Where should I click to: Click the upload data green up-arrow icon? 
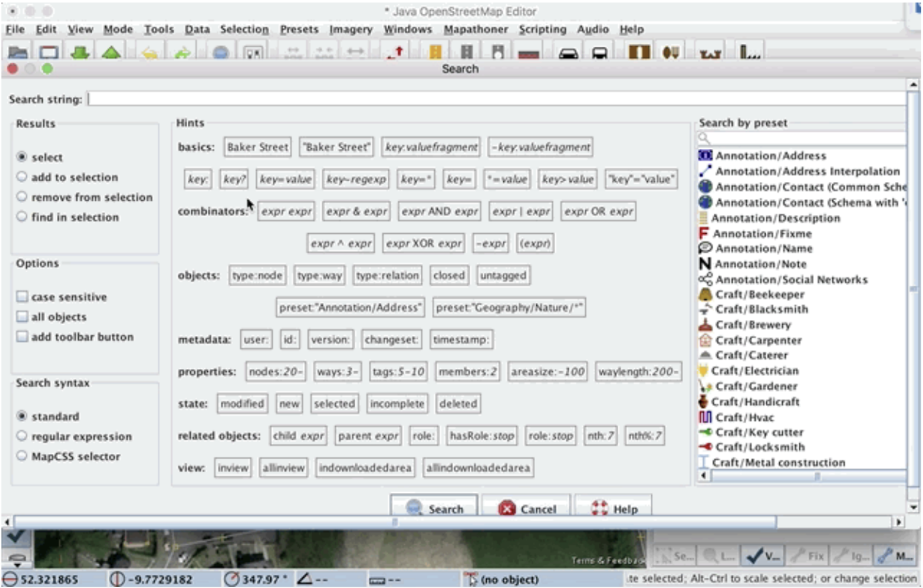pyautogui.click(x=111, y=52)
